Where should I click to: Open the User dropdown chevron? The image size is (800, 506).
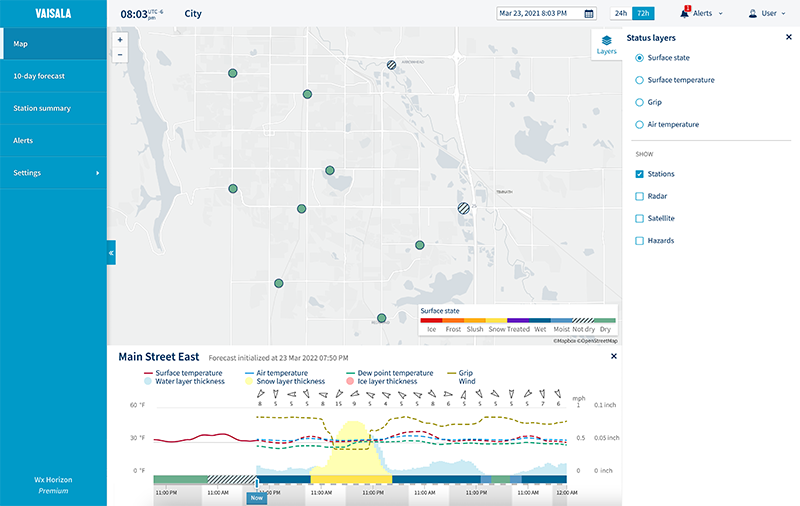click(x=783, y=14)
